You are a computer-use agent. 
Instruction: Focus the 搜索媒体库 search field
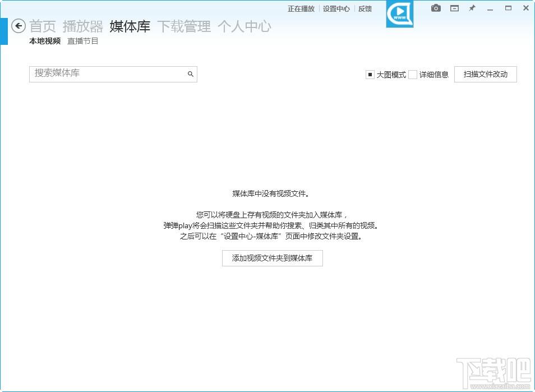(x=113, y=74)
